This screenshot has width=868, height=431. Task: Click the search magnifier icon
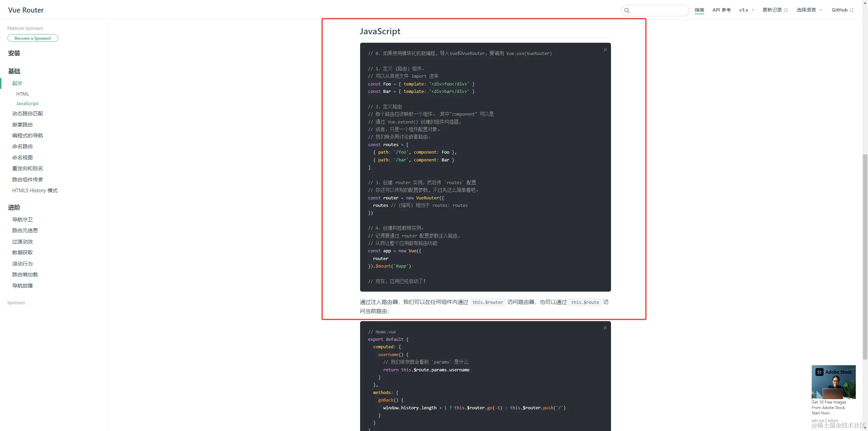coord(627,11)
